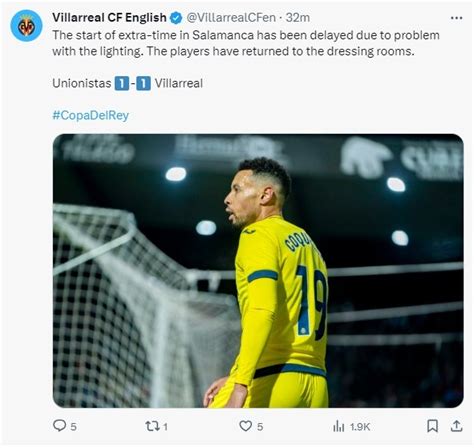Open the view analytics bar chart icon
Viewport: 474px width, 448px height.
tap(339, 426)
